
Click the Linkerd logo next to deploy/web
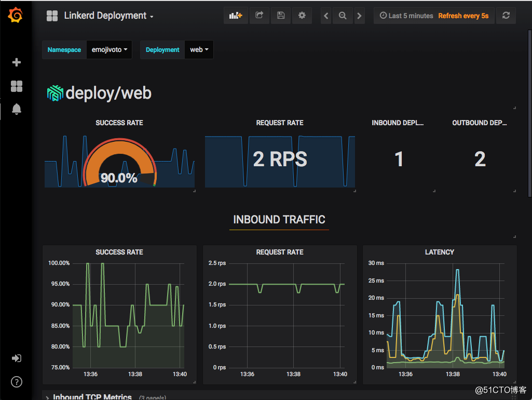click(x=55, y=93)
